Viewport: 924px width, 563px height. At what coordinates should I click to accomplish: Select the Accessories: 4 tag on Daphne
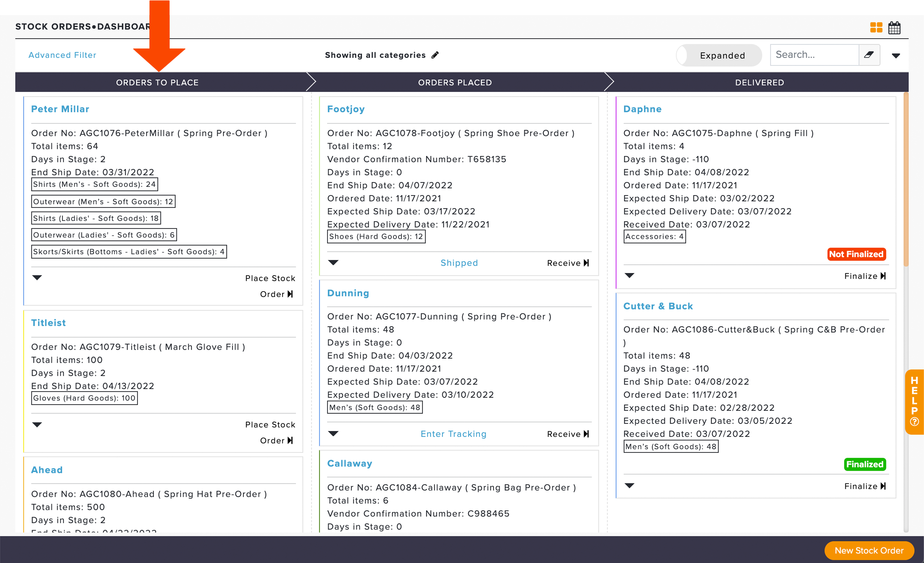[x=654, y=237]
